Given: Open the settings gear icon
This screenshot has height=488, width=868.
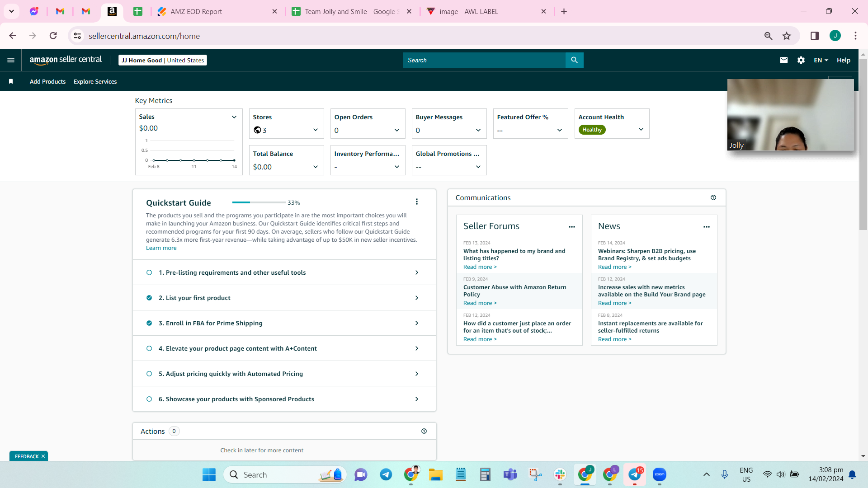Looking at the screenshot, I should 801,60.
